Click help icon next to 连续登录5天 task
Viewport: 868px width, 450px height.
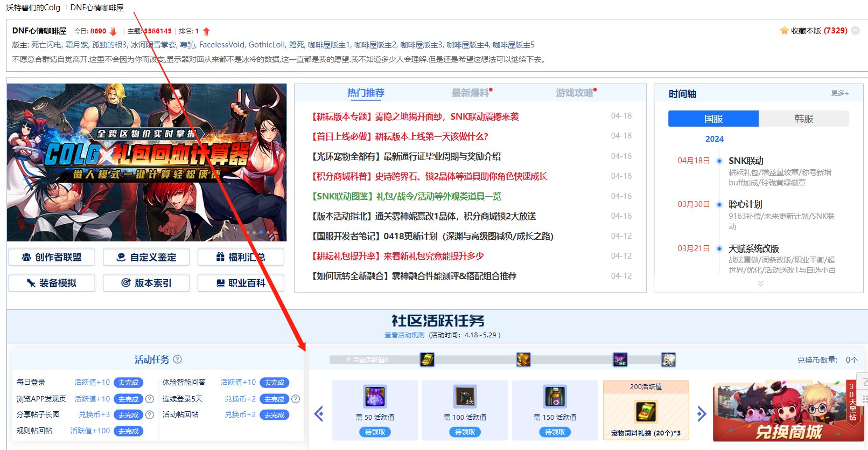(296, 399)
